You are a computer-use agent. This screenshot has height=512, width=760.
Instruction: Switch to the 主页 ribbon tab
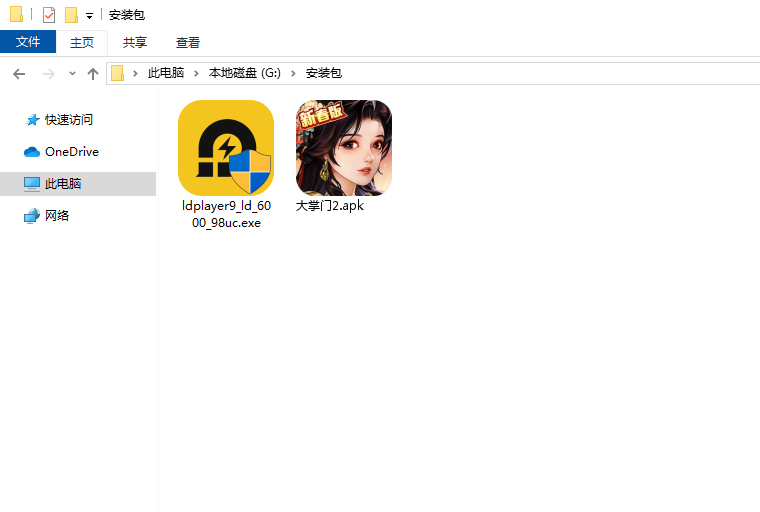coord(81,42)
